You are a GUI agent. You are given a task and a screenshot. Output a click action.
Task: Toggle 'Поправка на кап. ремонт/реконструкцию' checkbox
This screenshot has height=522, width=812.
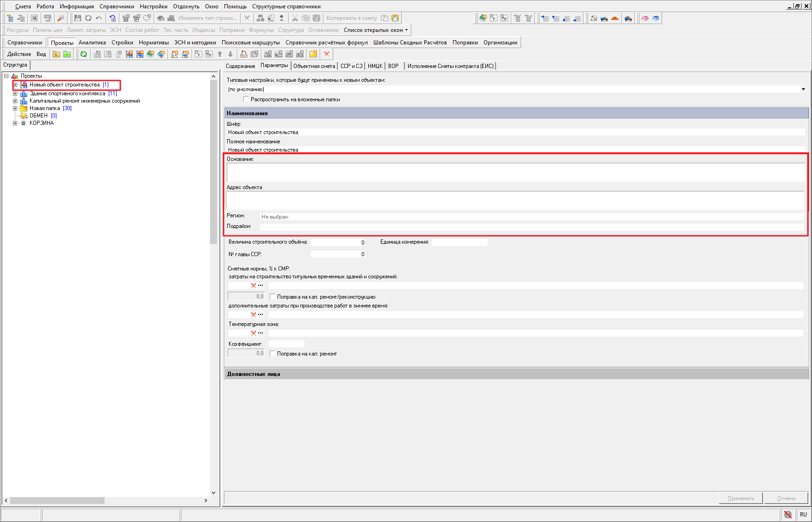coord(273,297)
